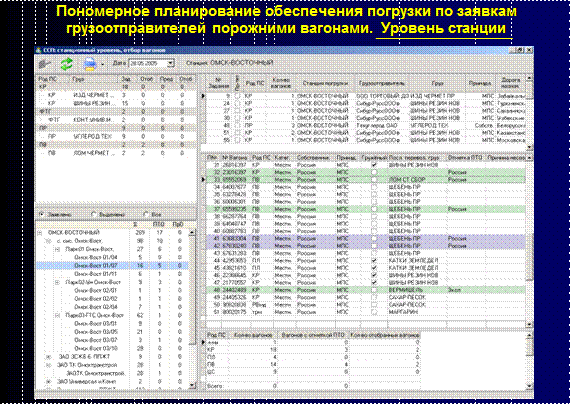Toggle Груженый checkbox in wagon row 47
570x404 pixels.
(x=374, y=283)
